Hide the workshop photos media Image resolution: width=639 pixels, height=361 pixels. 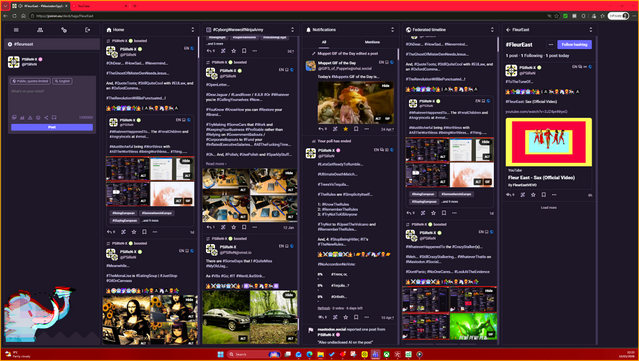289,173
